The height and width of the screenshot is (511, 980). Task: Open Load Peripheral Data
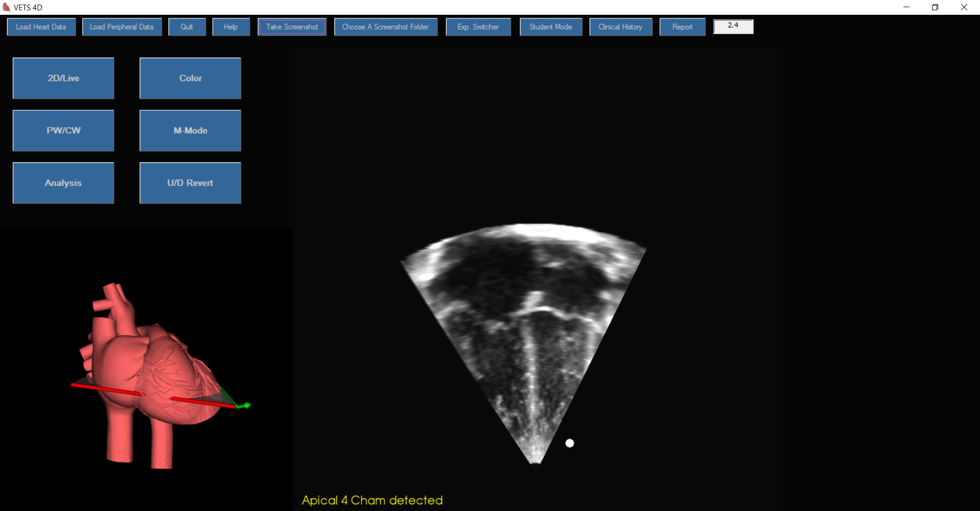click(121, 27)
